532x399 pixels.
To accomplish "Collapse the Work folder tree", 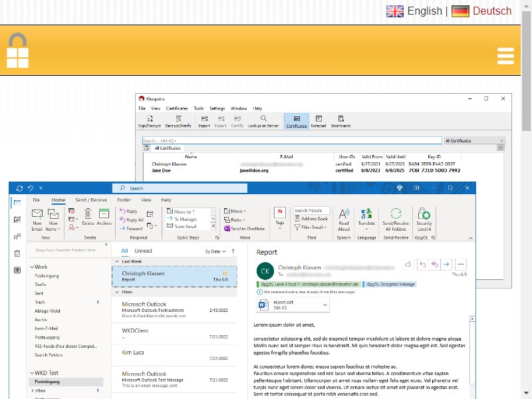I will pos(32,267).
